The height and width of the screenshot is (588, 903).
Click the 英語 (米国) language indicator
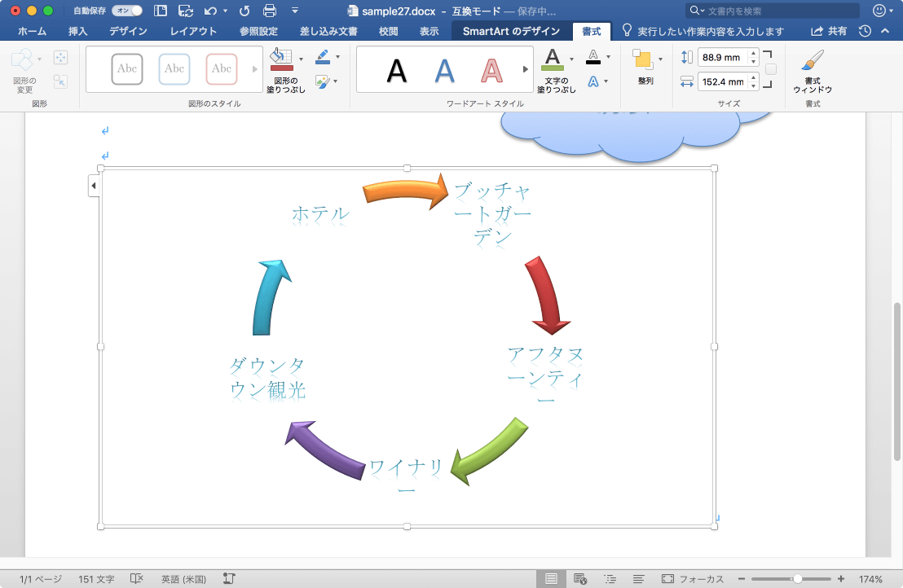tap(183, 579)
